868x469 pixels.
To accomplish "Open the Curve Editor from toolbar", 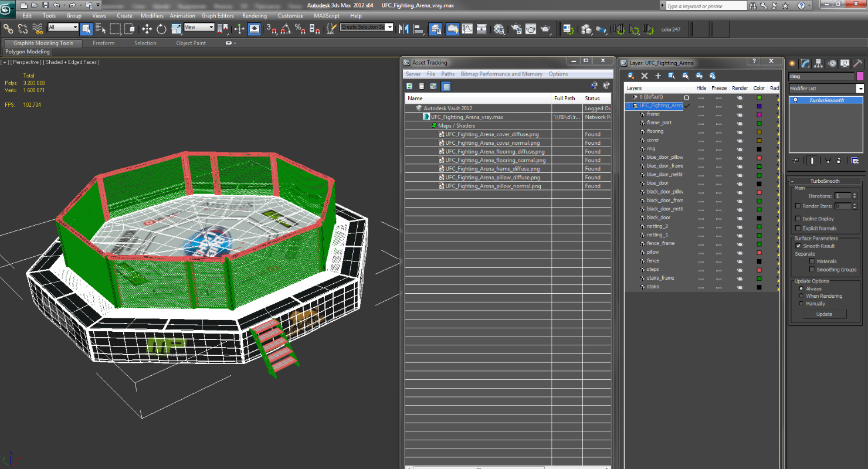I will 467,29.
